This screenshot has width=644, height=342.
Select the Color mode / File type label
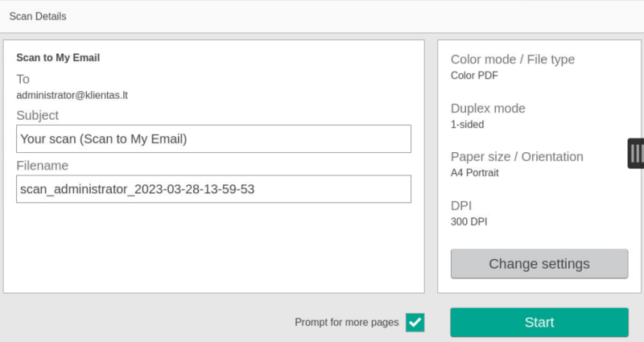point(512,60)
